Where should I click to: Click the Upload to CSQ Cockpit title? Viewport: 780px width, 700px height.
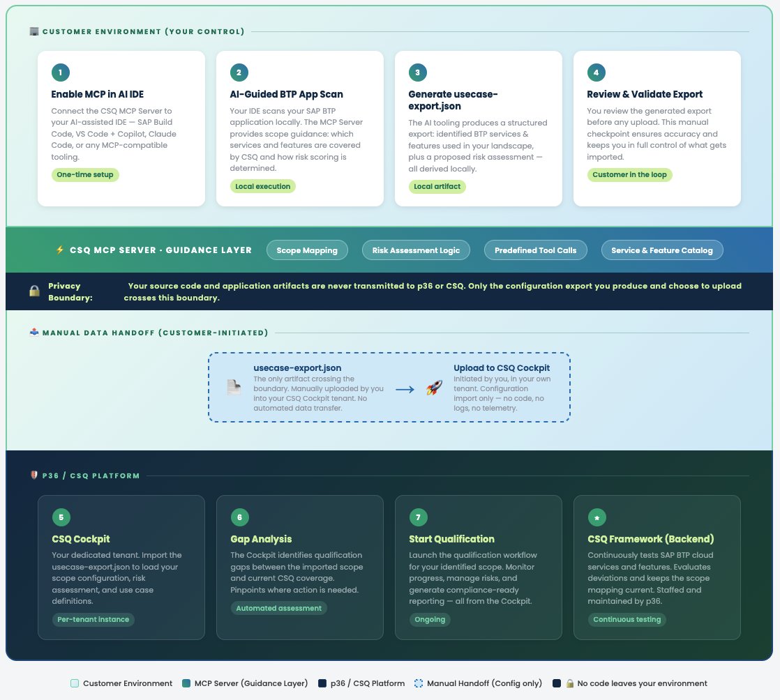tap(502, 368)
